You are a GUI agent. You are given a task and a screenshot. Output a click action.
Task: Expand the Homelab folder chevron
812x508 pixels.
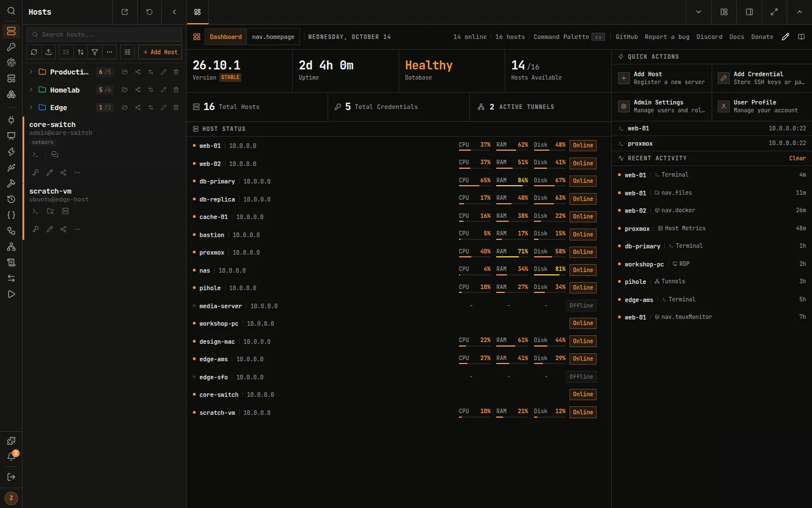31,90
